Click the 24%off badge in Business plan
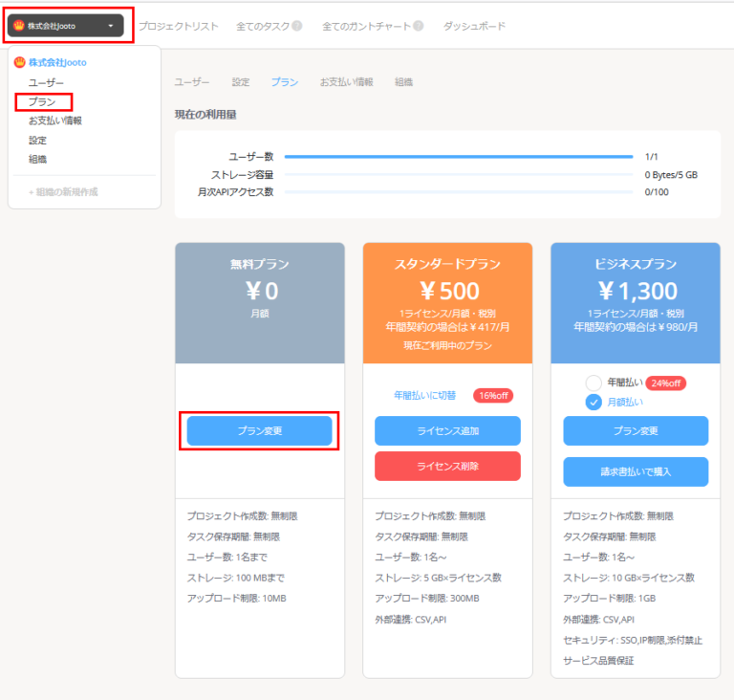The height and width of the screenshot is (700, 734). point(666,383)
